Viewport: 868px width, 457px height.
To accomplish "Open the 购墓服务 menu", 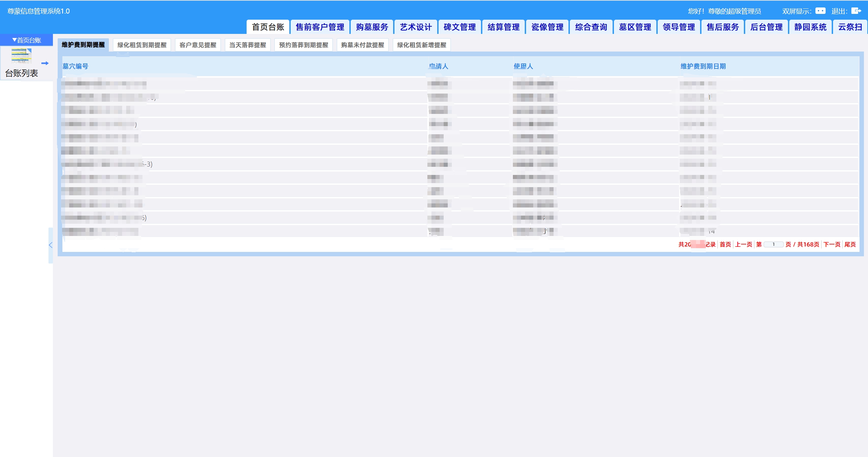I will point(372,27).
